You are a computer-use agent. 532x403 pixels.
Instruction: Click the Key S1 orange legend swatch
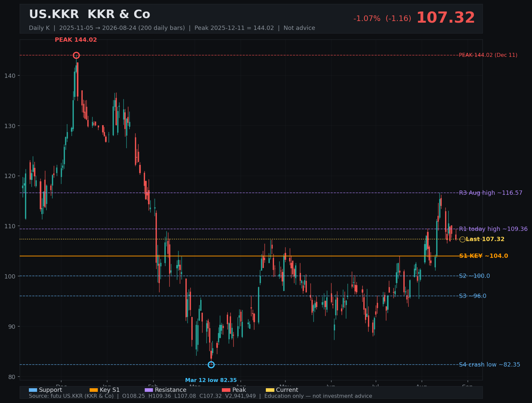[94, 390]
